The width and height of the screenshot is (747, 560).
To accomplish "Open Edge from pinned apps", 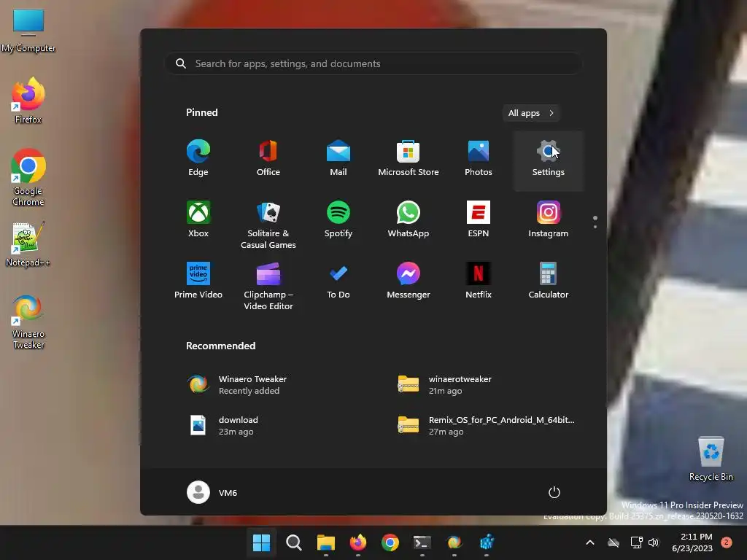I will pos(198,158).
